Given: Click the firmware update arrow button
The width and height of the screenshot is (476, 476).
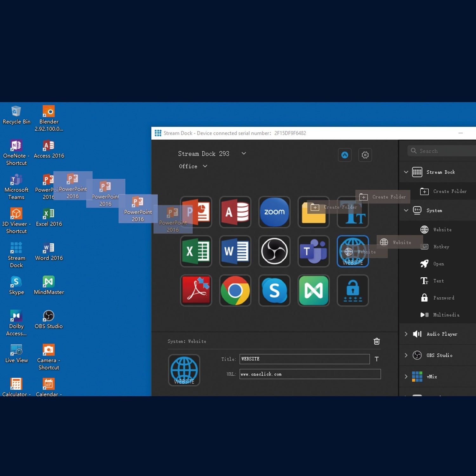Looking at the screenshot, I should 345,155.
